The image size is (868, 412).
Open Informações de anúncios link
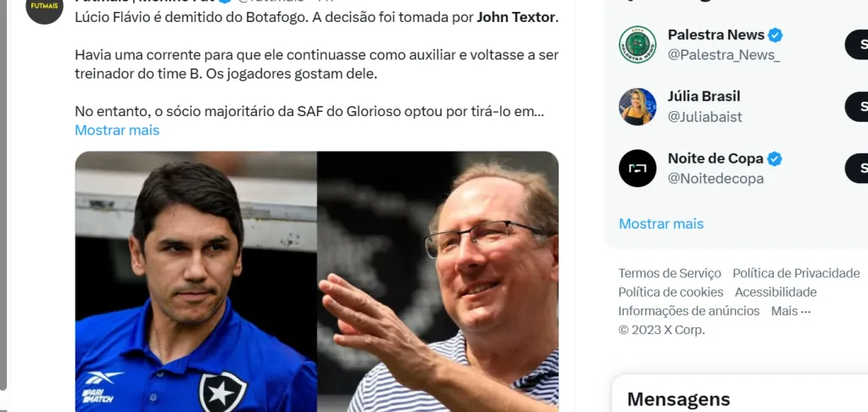[x=688, y=311]
